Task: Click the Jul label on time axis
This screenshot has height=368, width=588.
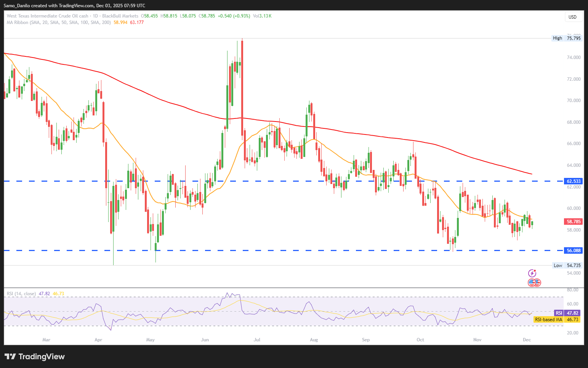Action: tap(257, 339)
